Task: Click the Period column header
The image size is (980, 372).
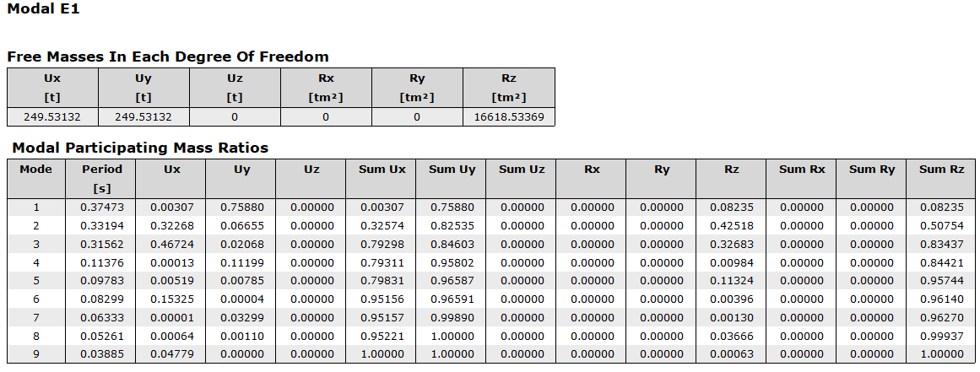Action: 102,170
